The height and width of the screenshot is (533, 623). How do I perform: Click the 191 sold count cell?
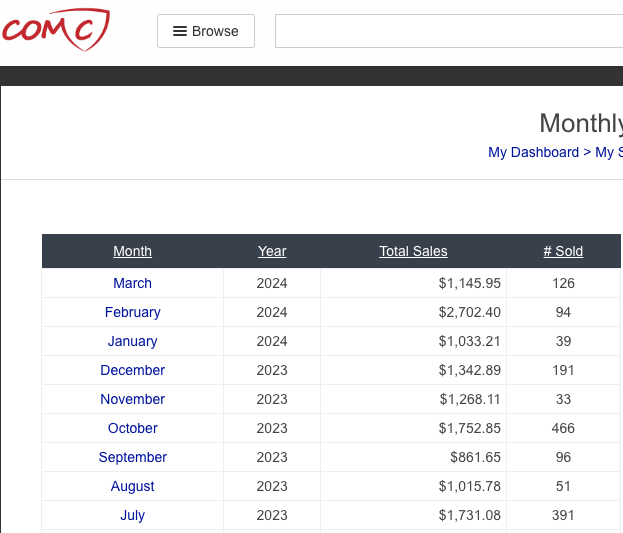pos(563,370)
